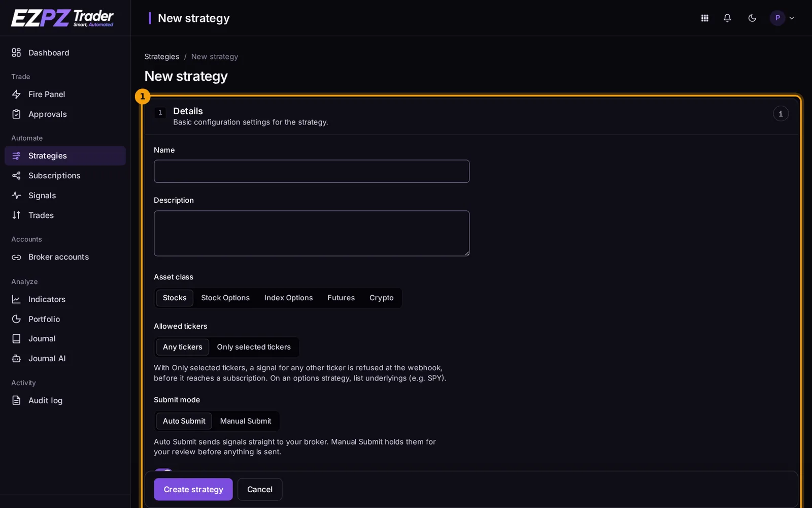Open the Audit log page

tap(65, 401)
